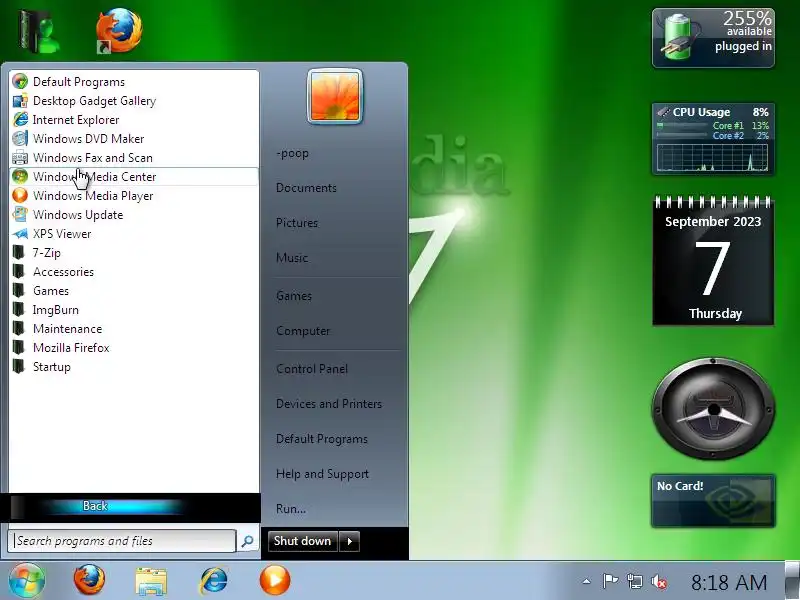Click the CPU Usage gadget graph
This screenshot has height=600, width=800.
(713, 157)
